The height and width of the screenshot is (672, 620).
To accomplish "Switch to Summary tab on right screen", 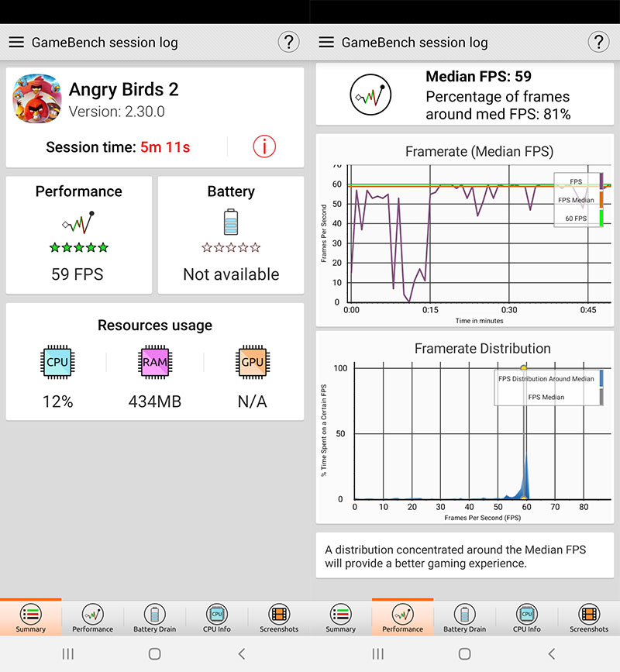I will (341, 617).
